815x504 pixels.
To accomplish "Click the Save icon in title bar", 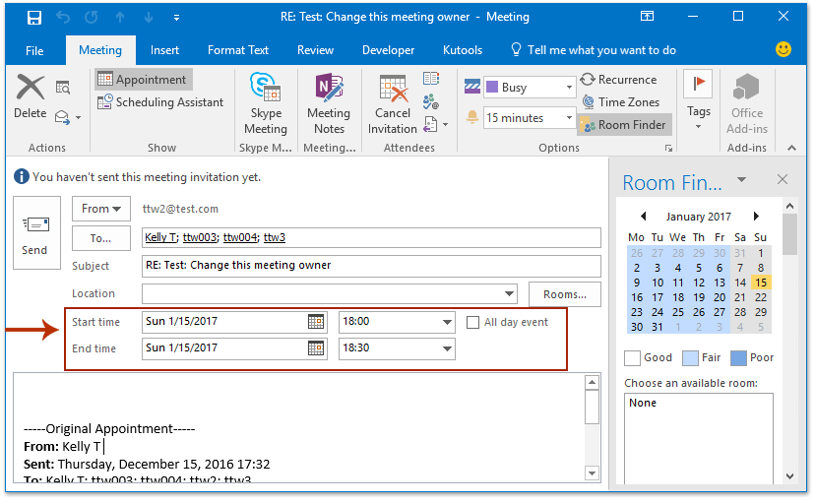I will [x=34, y=18].
